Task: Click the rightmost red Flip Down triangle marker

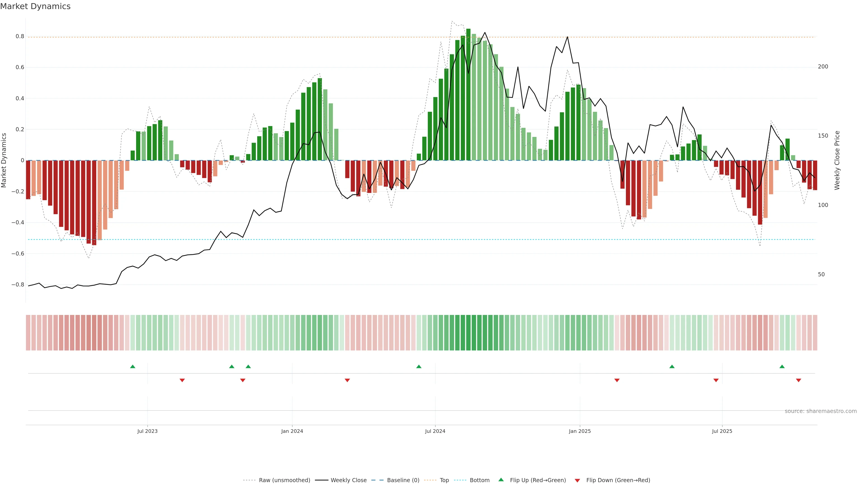Action: pos(799,380)
